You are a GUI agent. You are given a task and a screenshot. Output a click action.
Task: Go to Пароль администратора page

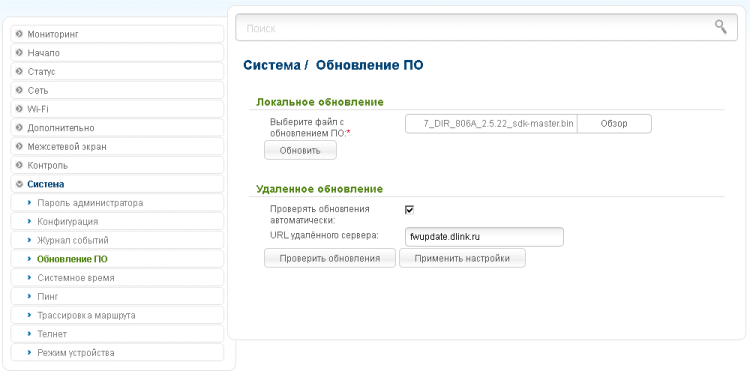pyautogui.click(x=117, y=203)
